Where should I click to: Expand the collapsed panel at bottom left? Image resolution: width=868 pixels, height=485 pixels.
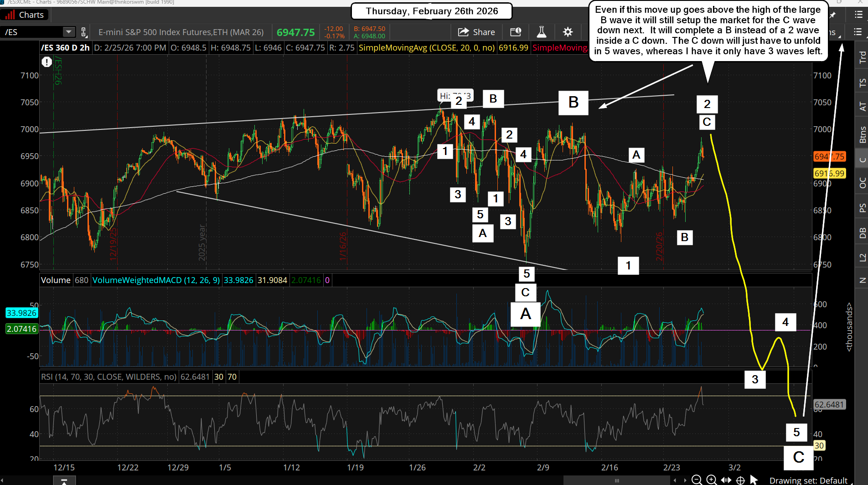click(64, 481)
